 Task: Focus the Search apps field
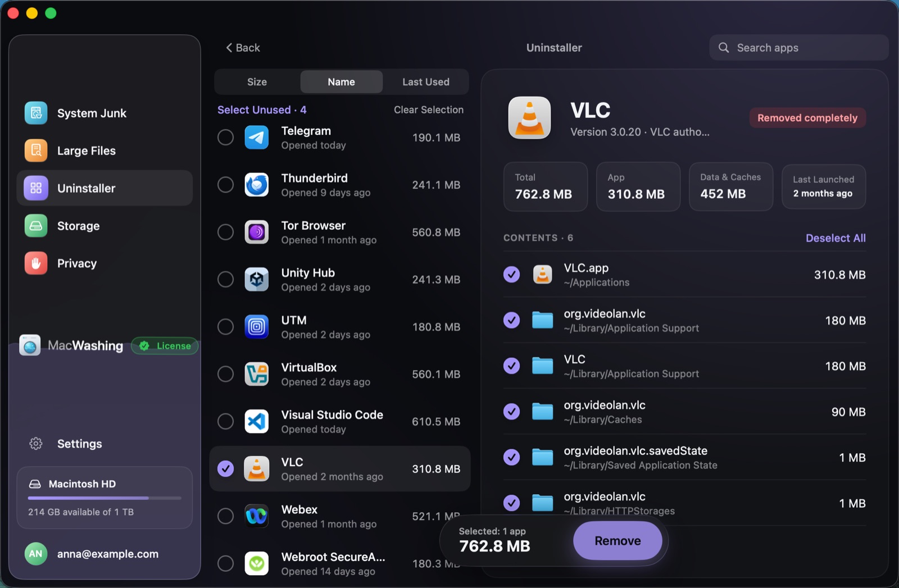pos(798,48)
